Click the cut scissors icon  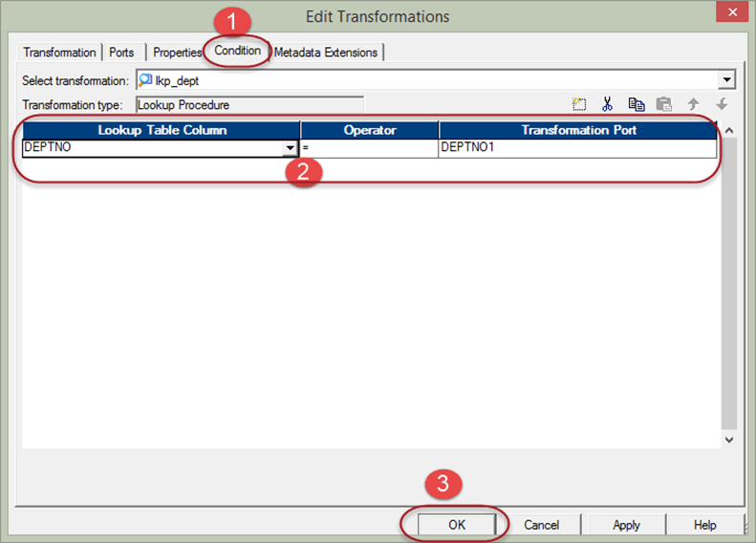[607, 104]
